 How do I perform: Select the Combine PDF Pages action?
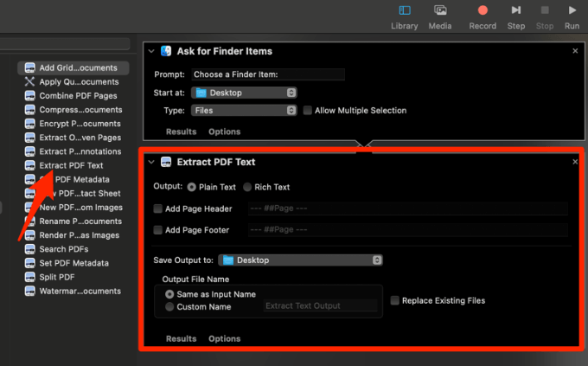[78, 96]
